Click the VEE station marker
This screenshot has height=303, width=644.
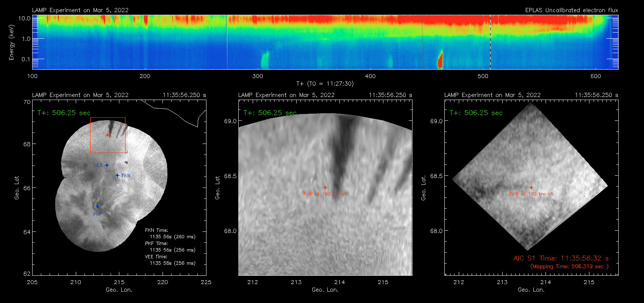point(107,165)
